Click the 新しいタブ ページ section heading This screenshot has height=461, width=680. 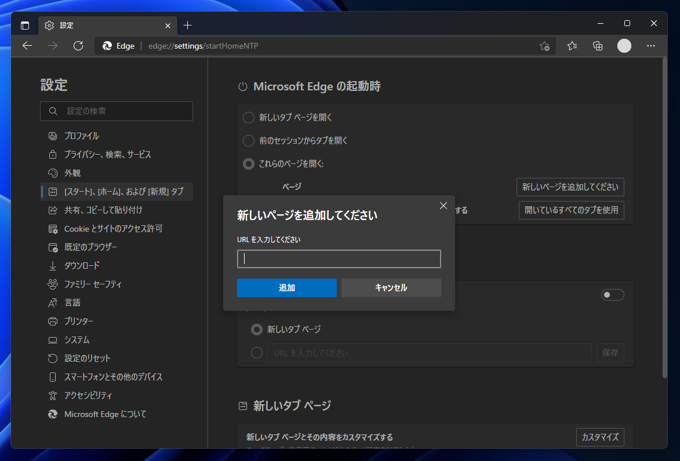292,405
